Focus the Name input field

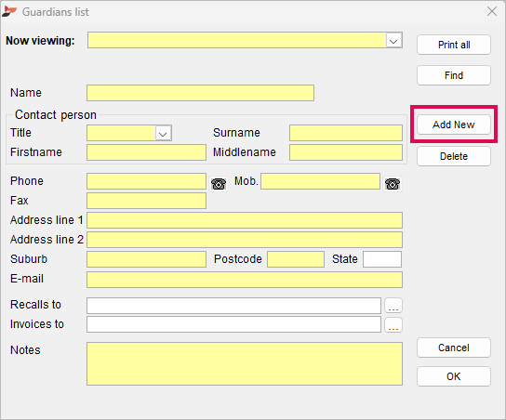click(x=200, y=93)
